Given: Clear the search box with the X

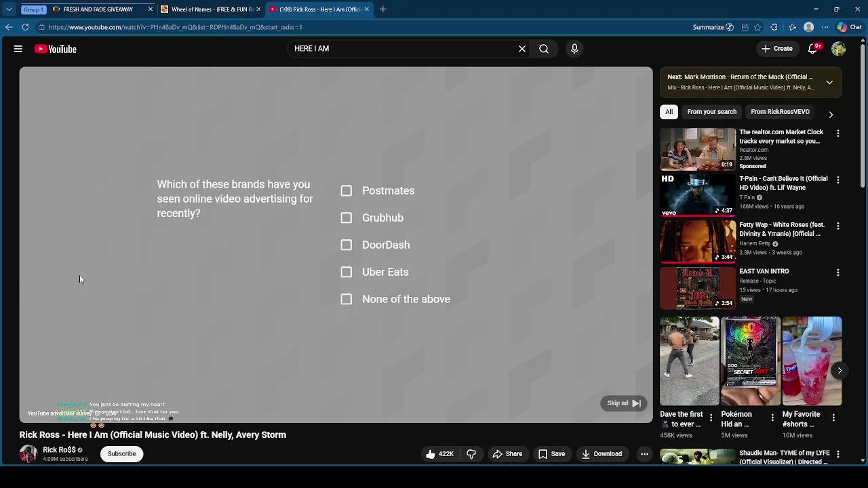Looking at the screenshot, I should 522,49.
